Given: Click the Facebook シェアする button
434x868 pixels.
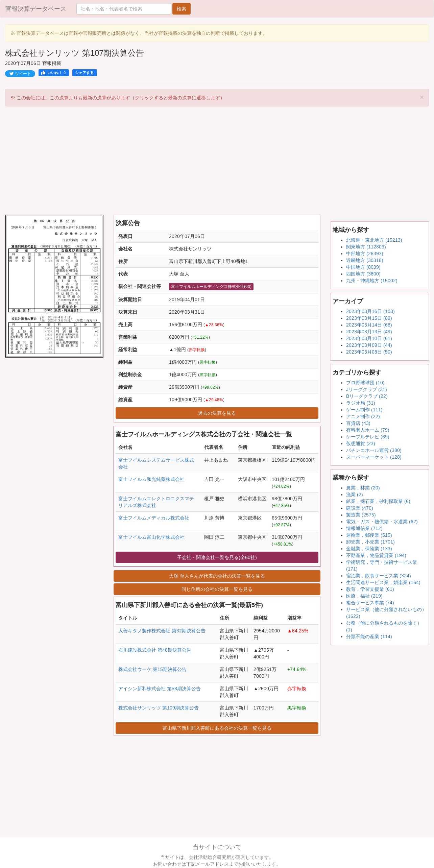Looking at the screenshot, I should [x=85, y=73].
